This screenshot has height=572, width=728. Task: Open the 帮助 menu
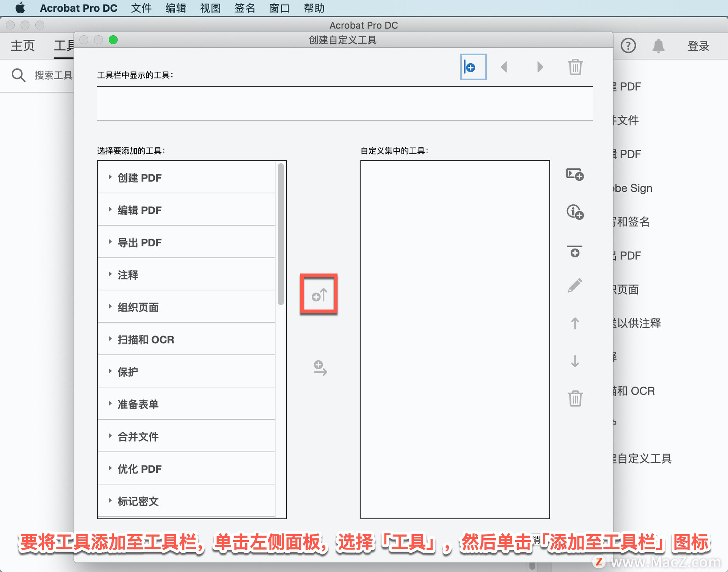tap(314, 8)
